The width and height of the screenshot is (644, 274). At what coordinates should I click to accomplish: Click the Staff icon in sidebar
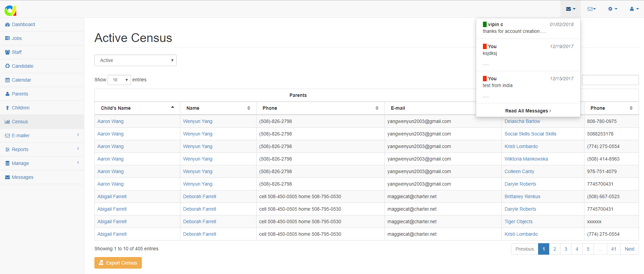click(7, 52)
